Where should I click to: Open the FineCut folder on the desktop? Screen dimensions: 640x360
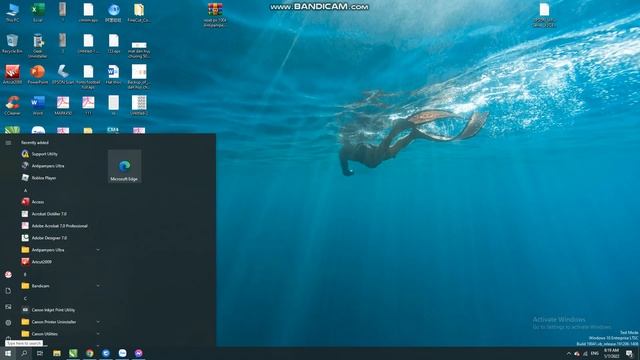139,12
